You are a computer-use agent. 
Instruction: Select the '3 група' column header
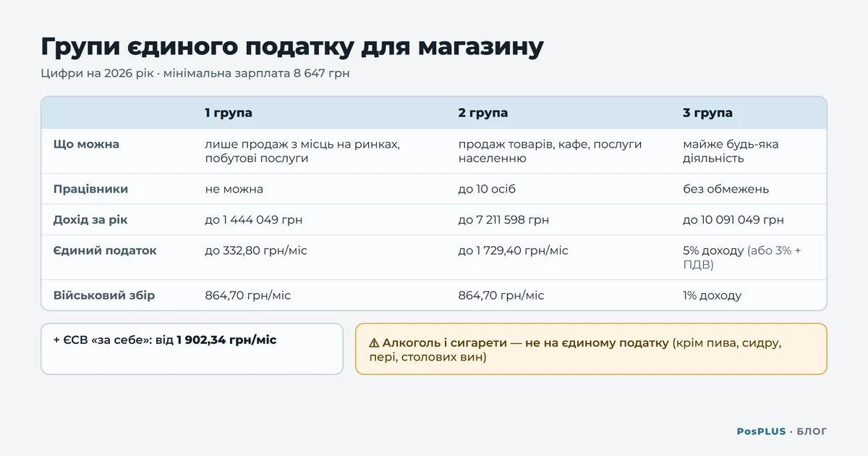[707, 113]
